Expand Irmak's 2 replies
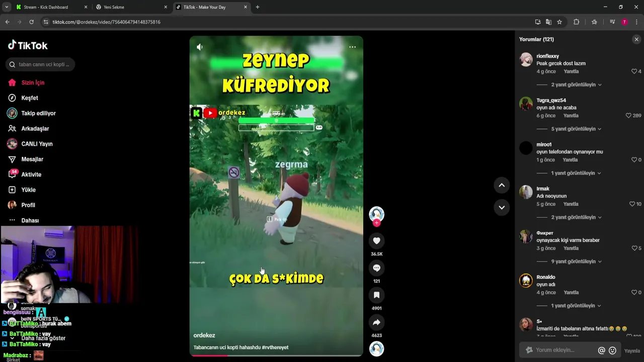644x362 pixels. (576, 217)
